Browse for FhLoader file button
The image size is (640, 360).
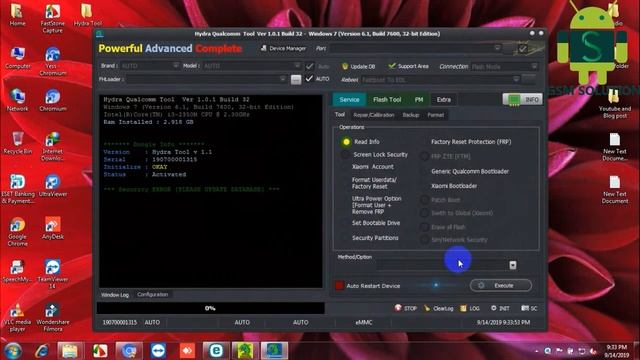(x=296, y=79)
